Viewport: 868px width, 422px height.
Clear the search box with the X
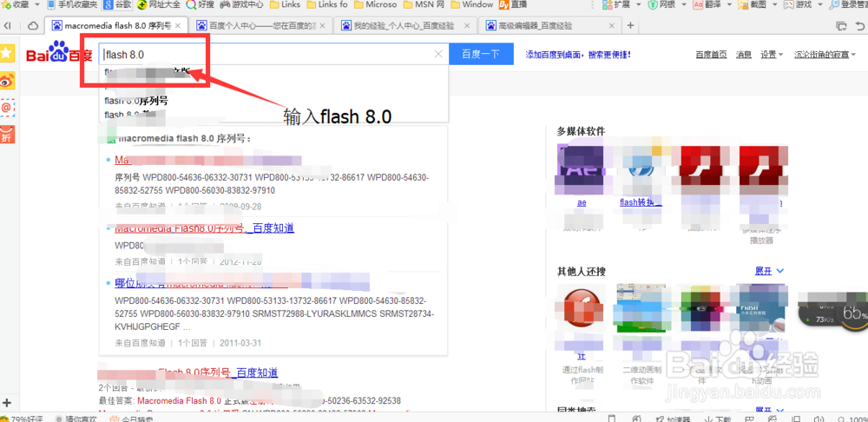438,55
